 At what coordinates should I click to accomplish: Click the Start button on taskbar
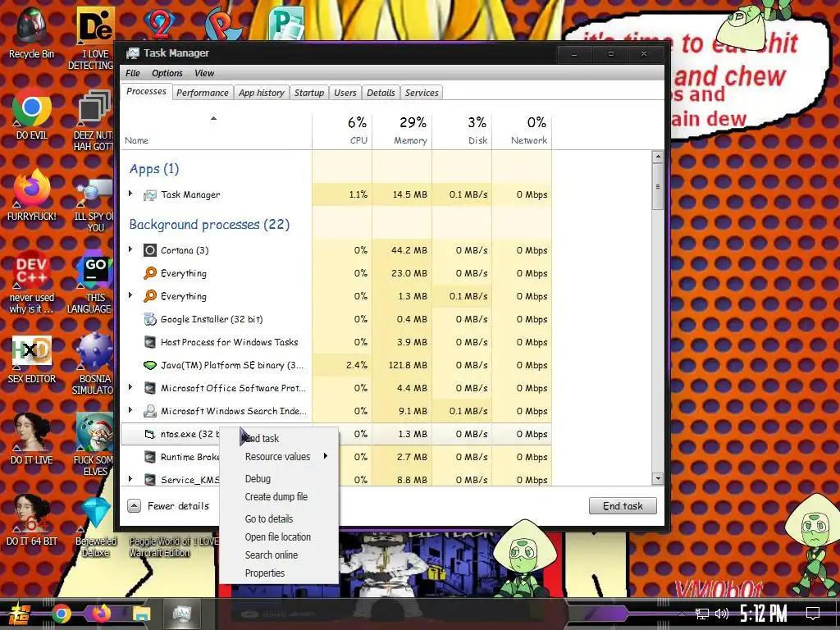(x=20, y=614)
